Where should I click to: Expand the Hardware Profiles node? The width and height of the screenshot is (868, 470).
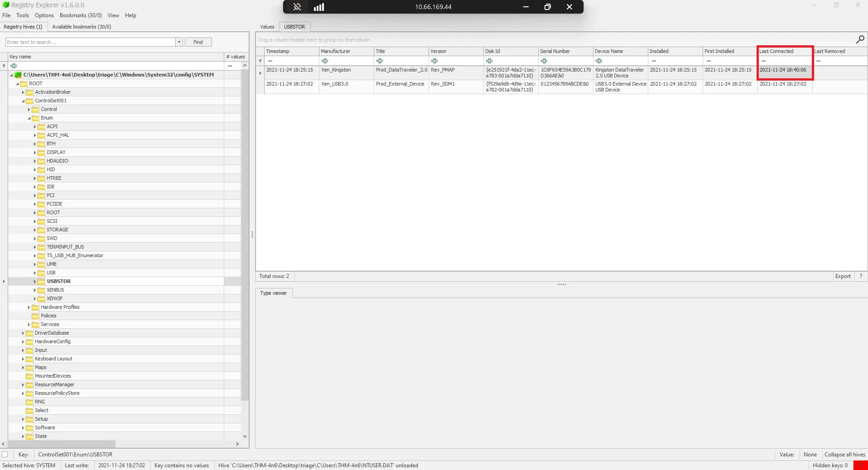point(29,307)
